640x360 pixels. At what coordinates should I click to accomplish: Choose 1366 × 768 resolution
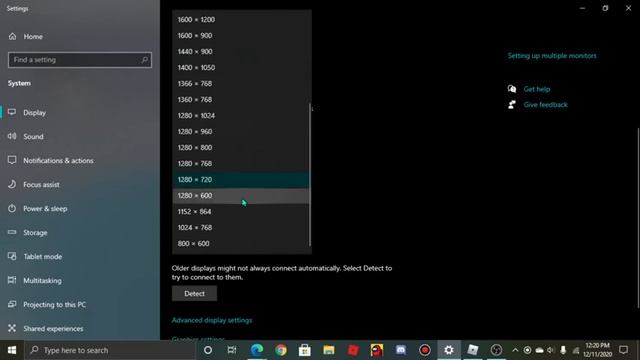coord(241,83)
